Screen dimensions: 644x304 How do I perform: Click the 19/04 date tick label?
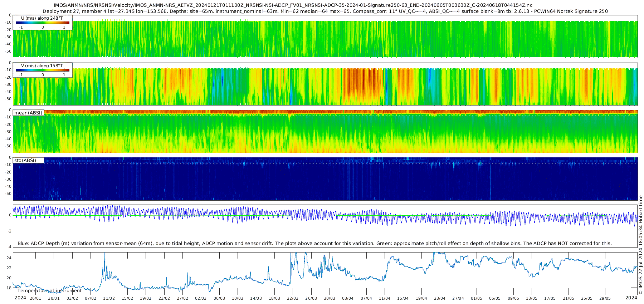click(x=421, y=298)
